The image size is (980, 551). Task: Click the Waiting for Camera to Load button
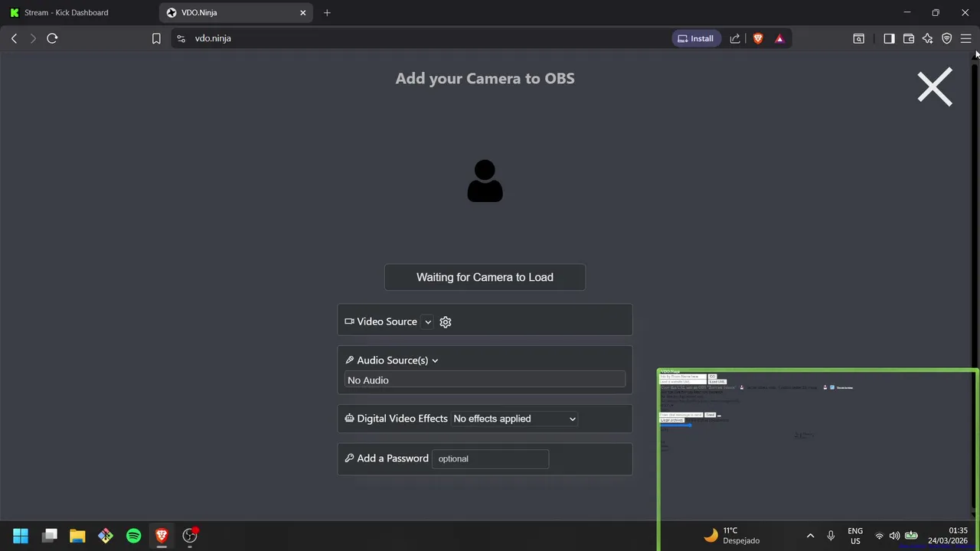tap(485, 277)
